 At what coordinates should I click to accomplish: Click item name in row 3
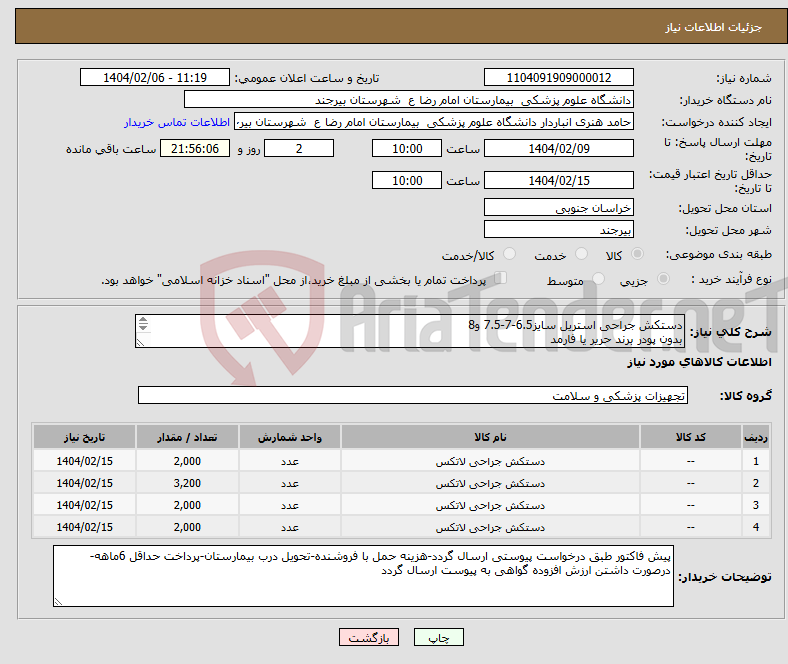(490, 505)
